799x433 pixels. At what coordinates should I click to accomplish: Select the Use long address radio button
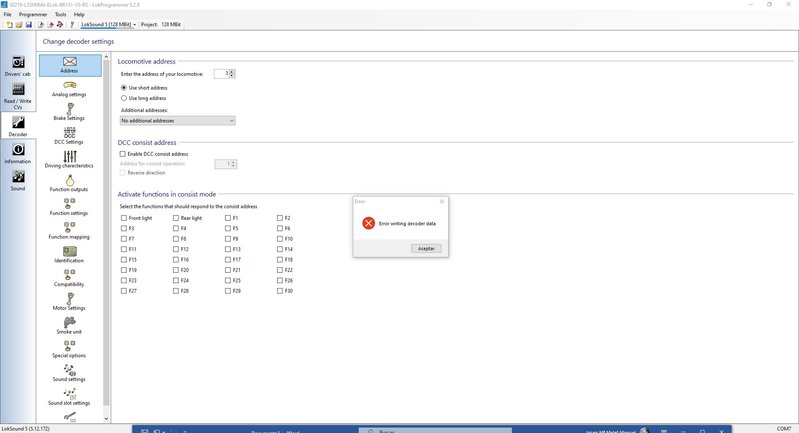pyautogui.click(x=124, y=98)
